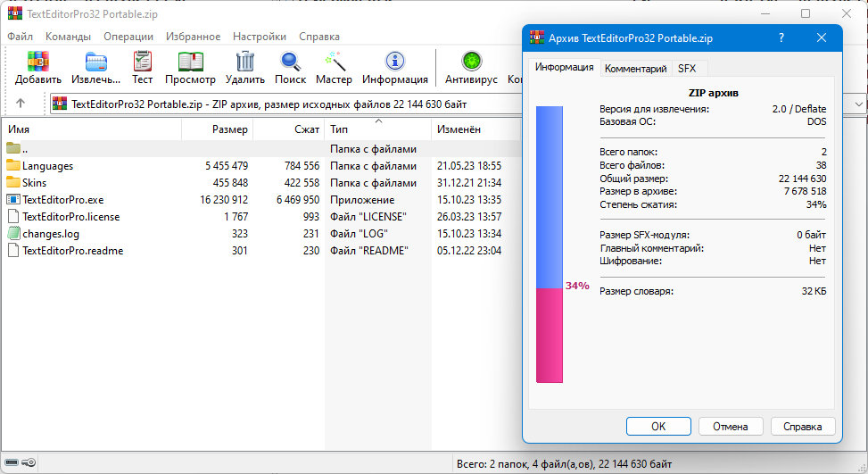This screenshot has height=474, width=868.
Task: Open the Просмотр (View) tool
Action: tap(190, 62)
